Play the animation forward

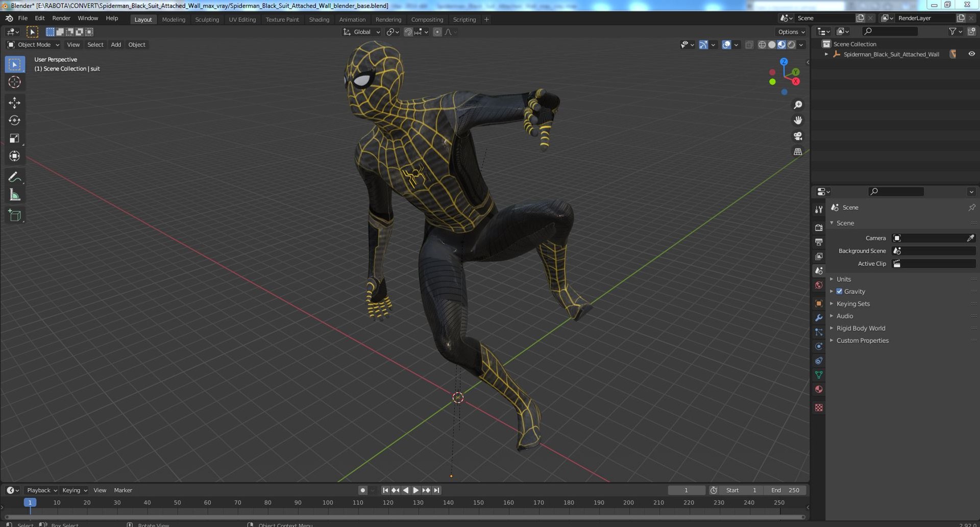416,490
